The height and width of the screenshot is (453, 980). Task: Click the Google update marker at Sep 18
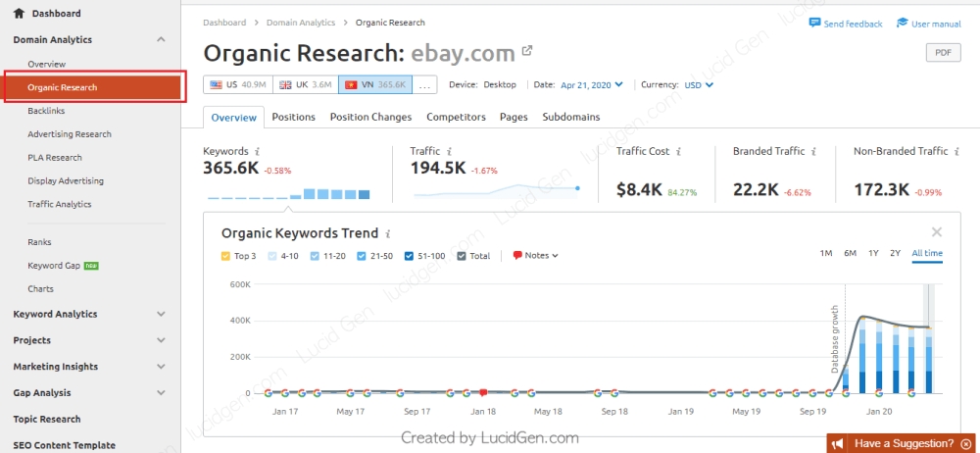[614, 393]
